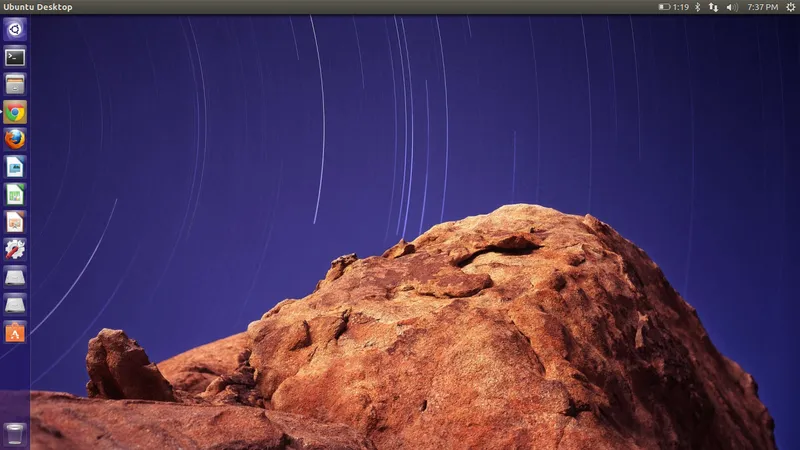Open the upper mounted drive icon
Image resolution: width=800 pixels, height=450 pixels.
point(15,277)
